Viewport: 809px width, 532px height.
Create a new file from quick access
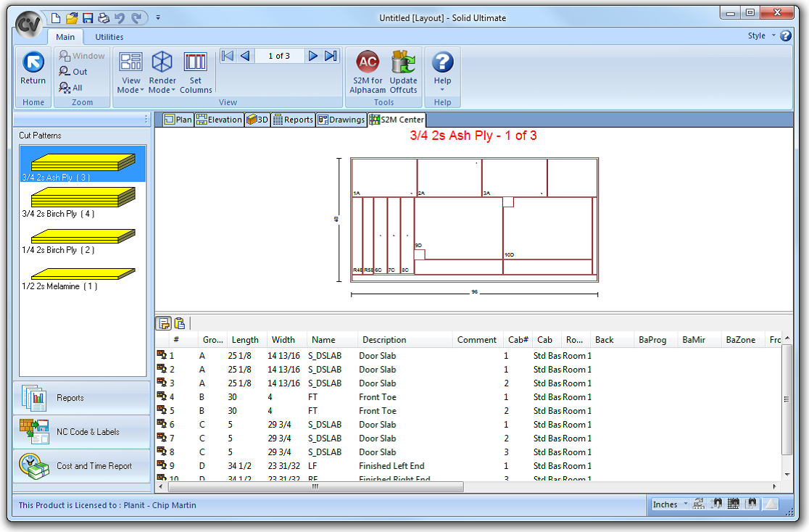point(56,18)
